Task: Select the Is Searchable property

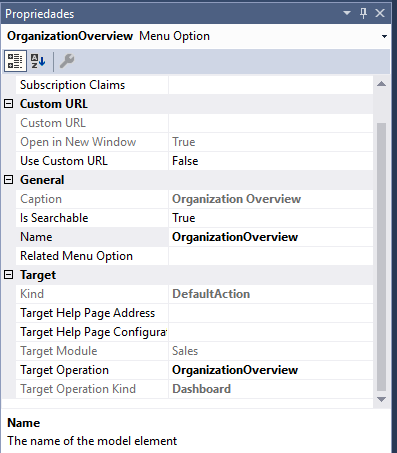Action: tap(92, 218)
